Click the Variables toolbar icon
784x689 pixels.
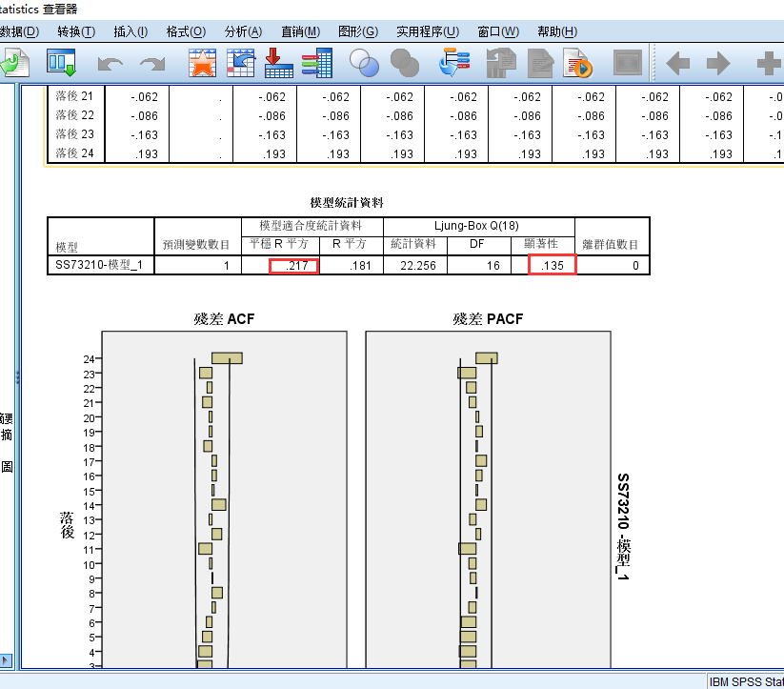pyautogui.click(x=316, y=63)
